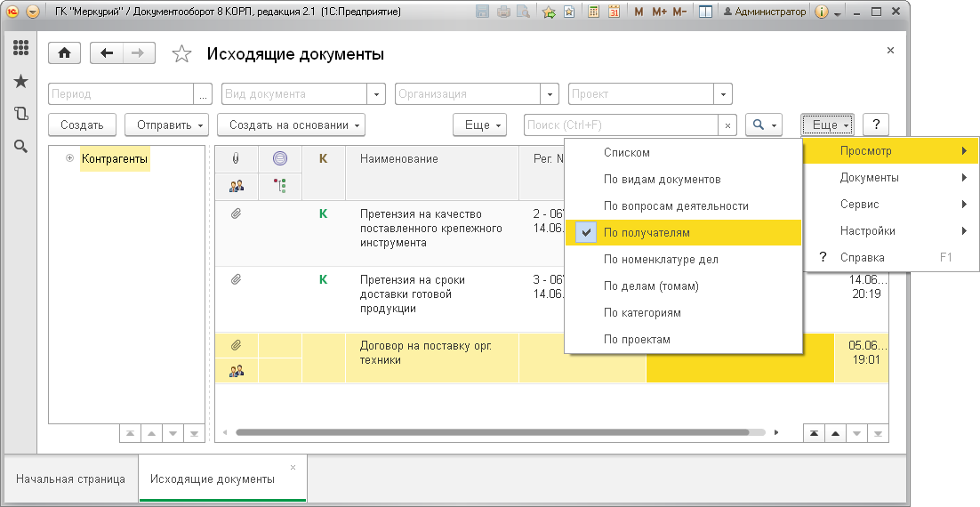Select По видам документов view
The image size is (980, 507).
tap(683, 180)
